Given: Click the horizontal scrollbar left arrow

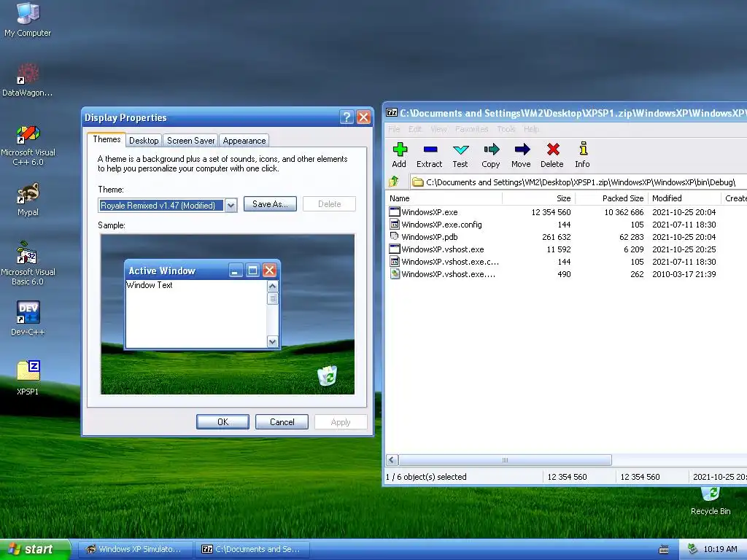Looking at the screenshot, I should [x=392, y=460].
